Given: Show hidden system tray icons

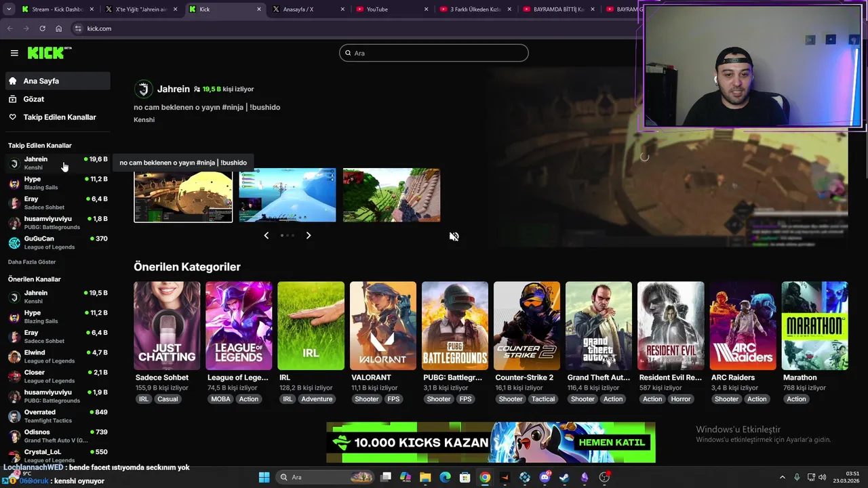Looking at the screenshot, I should point(783,477).
